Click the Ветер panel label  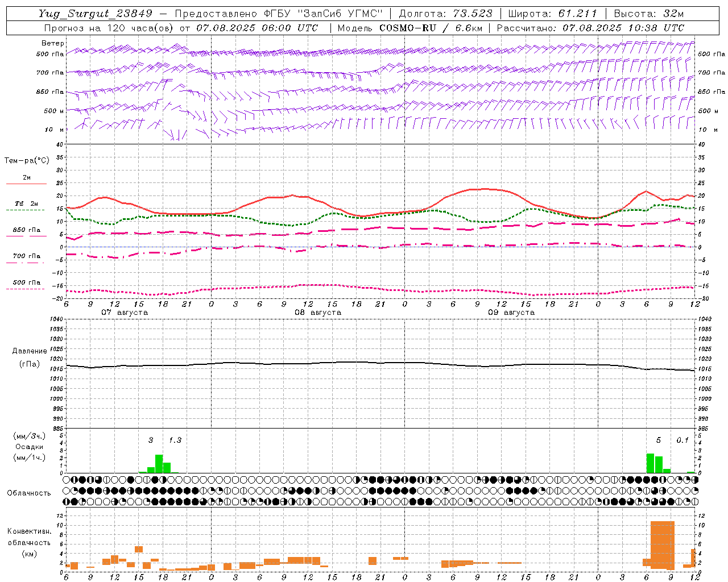[53, 43]
